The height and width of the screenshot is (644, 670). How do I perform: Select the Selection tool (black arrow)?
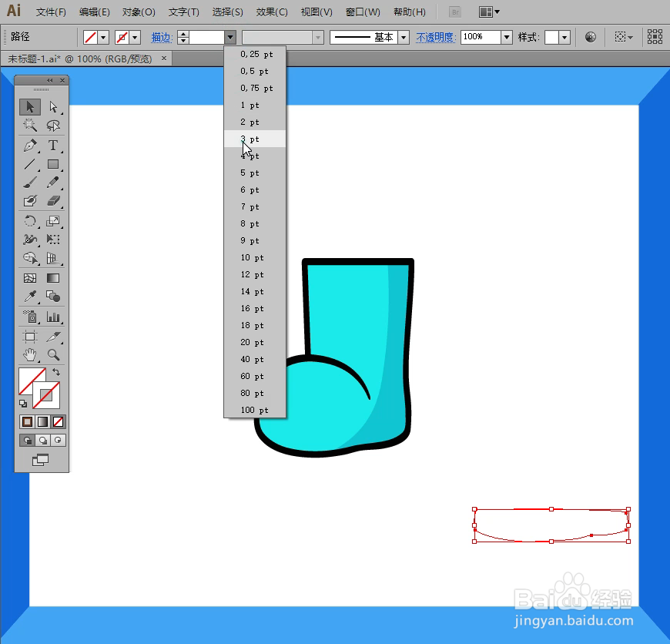coord(30,106)
